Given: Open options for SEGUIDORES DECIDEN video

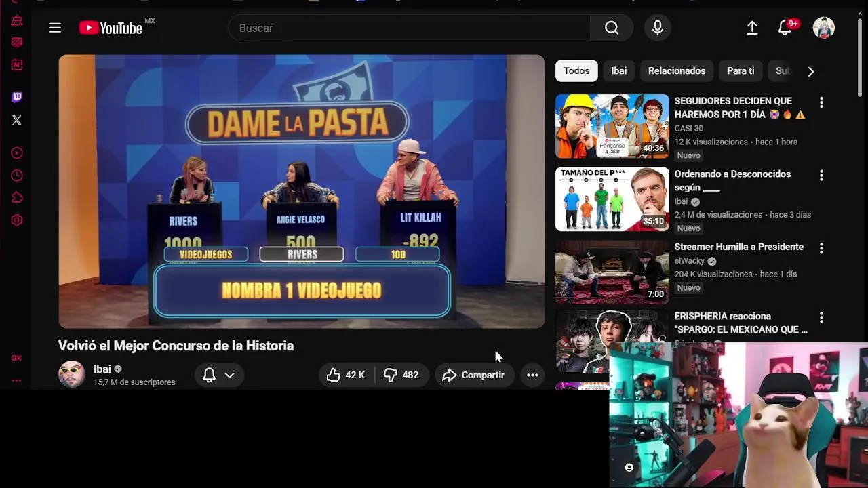Looking at the screenshot, I should (x=821, y=102).
